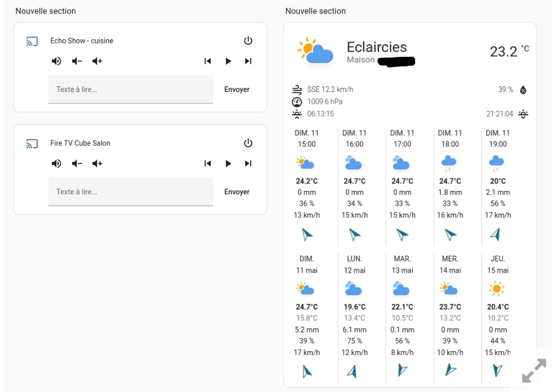Click the expand arrows icon at card corner

click(x=534, y=370)
